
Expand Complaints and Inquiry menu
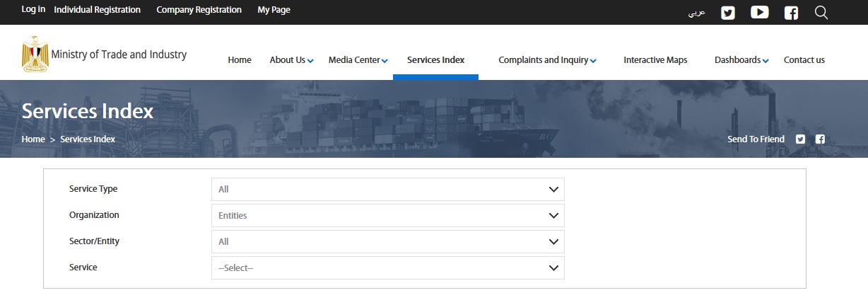[x=546, y=60]
